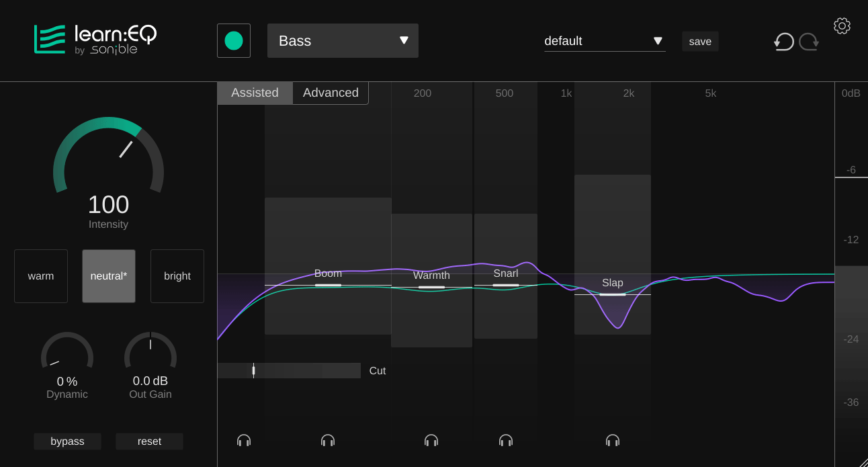Screen dimensions: 868x467
Task: Click the 500 frequency marker
Action: (505, 93)
